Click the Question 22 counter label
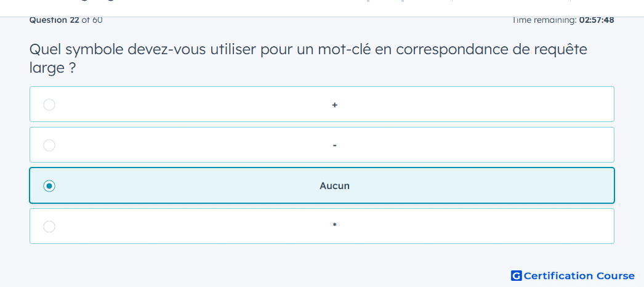The height and width of the screenshot is (287, 644). click(54, 20)
